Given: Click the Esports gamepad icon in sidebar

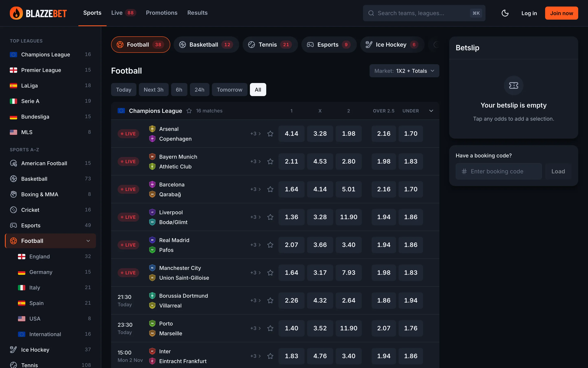Looking at the screenshot, I should pyautogui.click(x=14, y=225).
